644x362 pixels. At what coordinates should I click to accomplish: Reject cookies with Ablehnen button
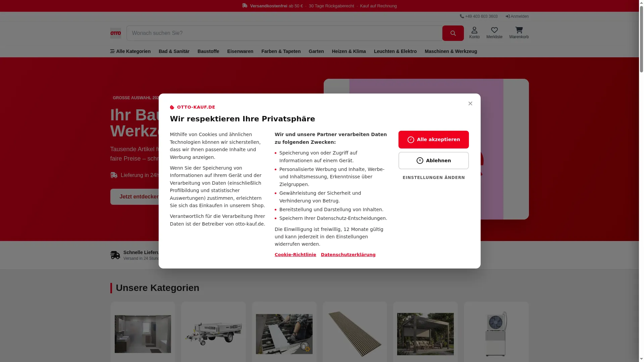(433, 161)
